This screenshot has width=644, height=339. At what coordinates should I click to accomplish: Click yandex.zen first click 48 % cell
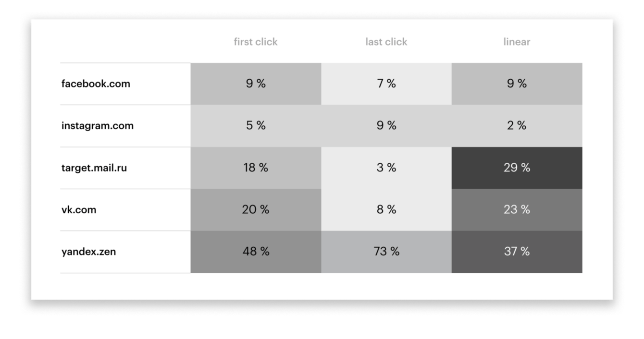[x=256, y=252]
